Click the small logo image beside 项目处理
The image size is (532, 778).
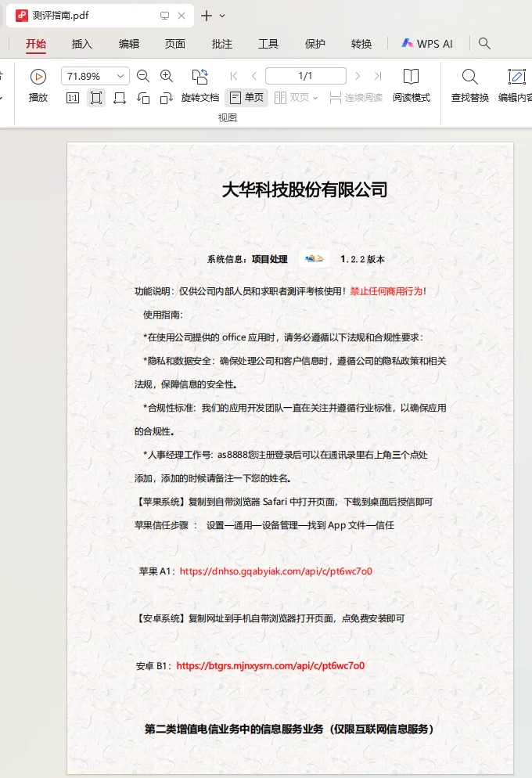314,258
